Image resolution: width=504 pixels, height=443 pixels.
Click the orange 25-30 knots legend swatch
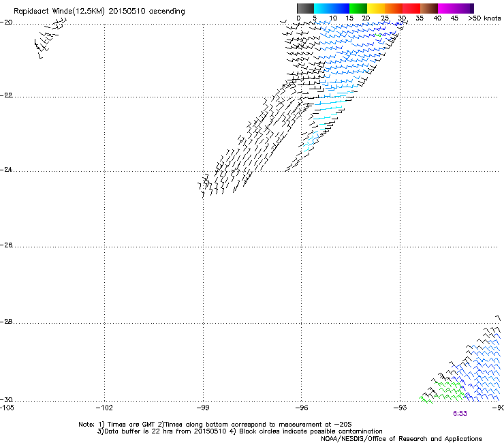(394, 8)
